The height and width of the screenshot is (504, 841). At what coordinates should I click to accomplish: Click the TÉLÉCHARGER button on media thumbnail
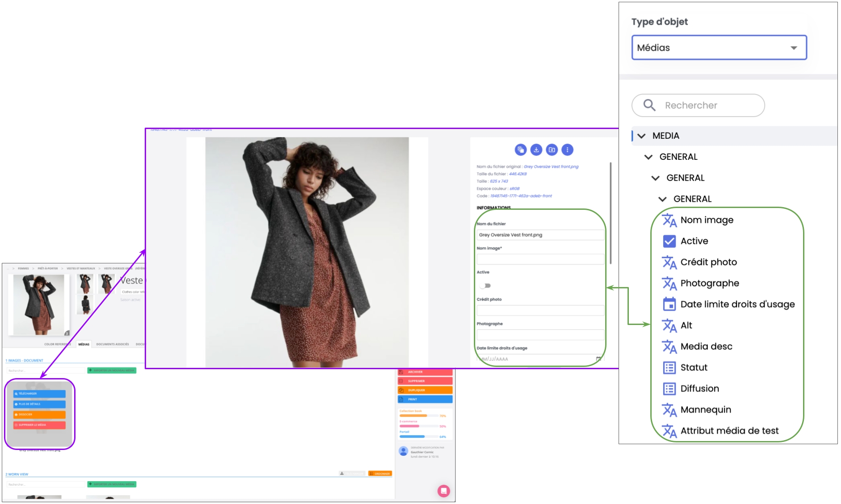click(x=39, y=394)
